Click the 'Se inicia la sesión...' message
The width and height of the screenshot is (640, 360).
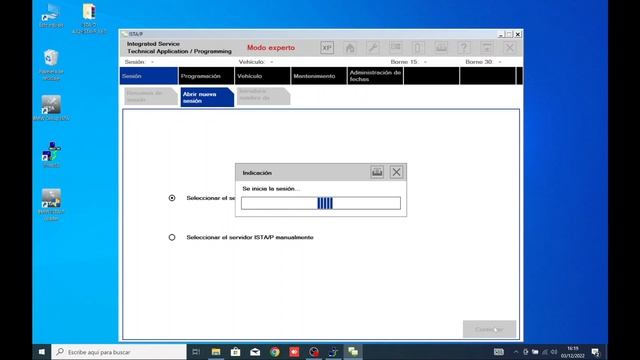(271, 189)
